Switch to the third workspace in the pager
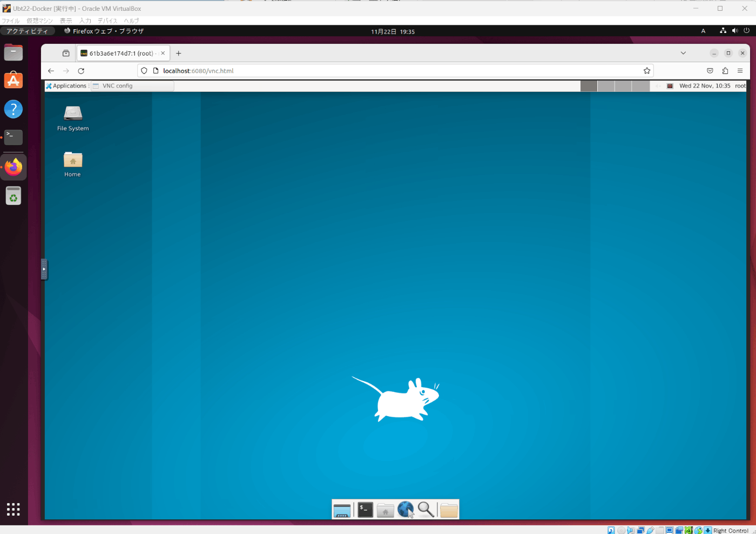The height and width of the screenshot is (534, 756). 623,86
